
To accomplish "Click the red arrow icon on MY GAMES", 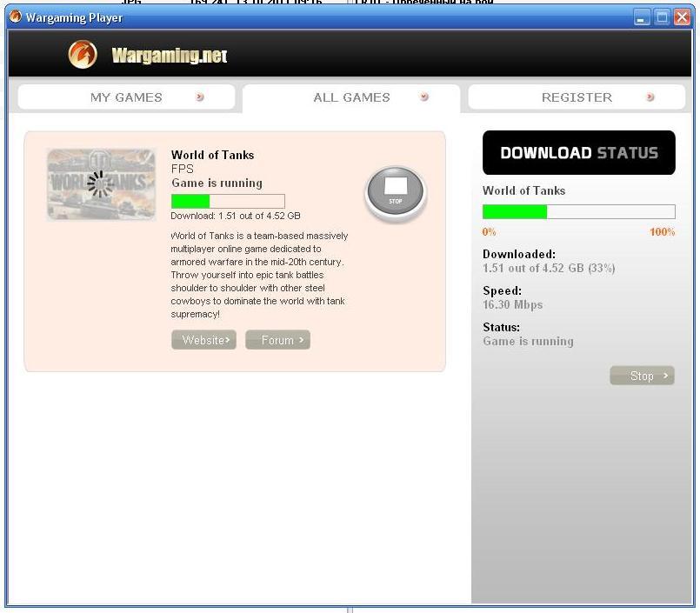I will [x=200, y=97].
